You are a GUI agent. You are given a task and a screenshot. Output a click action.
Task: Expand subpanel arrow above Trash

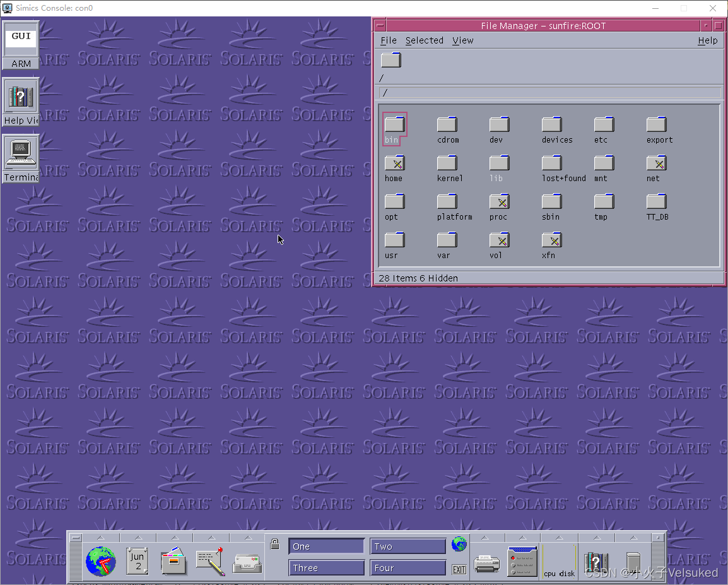tap(633, 538)
